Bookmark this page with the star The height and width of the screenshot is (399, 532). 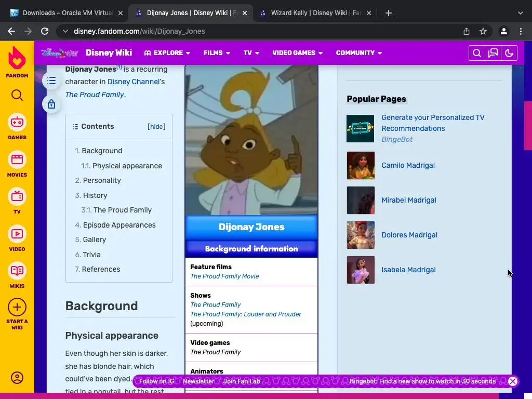click(x=483, y=31)
